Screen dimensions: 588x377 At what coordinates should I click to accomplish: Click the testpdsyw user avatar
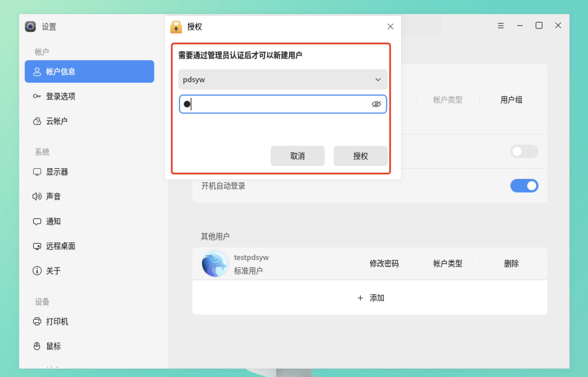click(x=215, y=264)
